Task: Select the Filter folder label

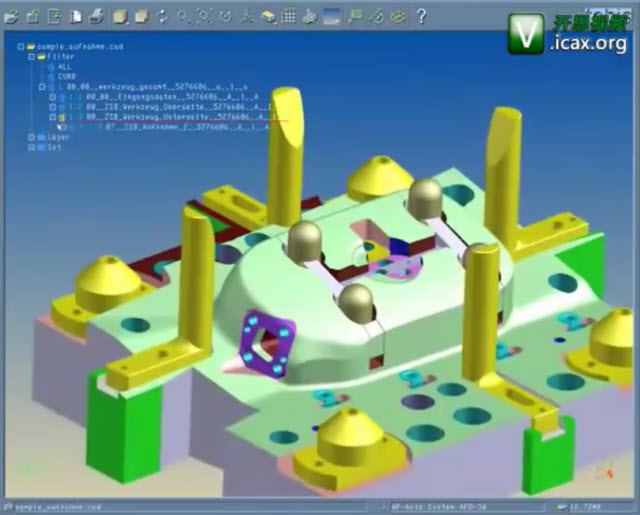Action: click(61, 57)
